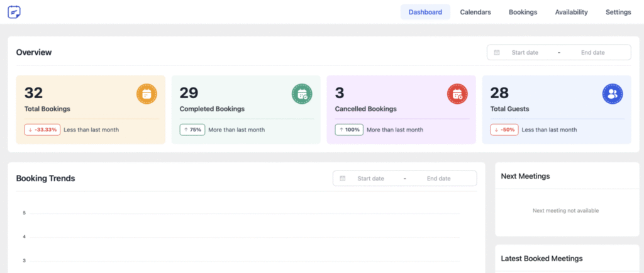Screen dimensions: 644x273
Task: Click the -33.33% badge on Total Bookings
Action: pos(42,130)
